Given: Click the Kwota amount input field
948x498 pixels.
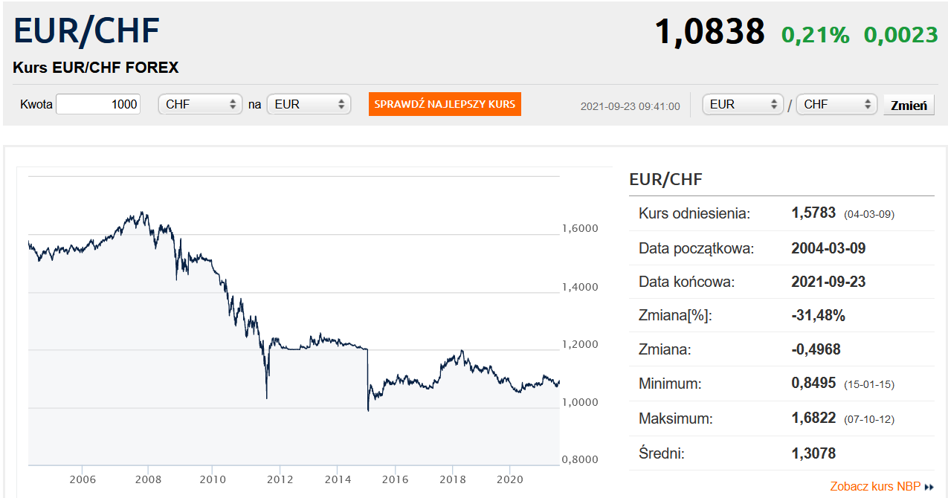Looking at the screenshot, I should point(99,104).
